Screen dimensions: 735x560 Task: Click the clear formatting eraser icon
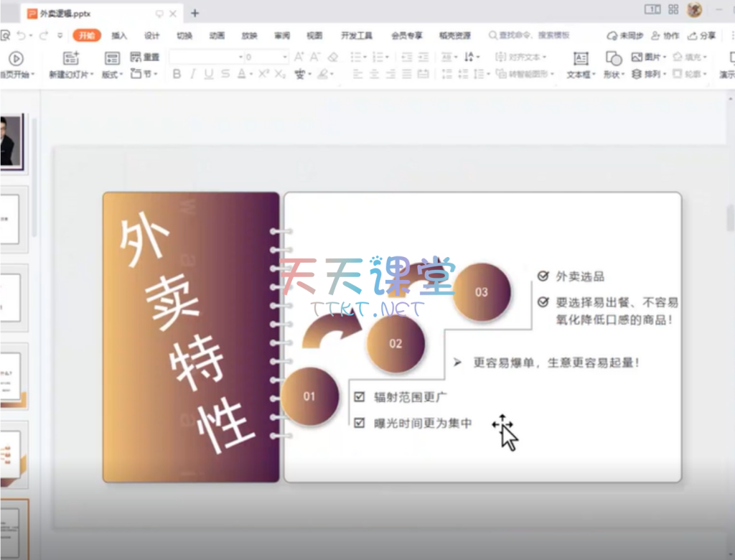pyautogui.click(x=332, y=57)
